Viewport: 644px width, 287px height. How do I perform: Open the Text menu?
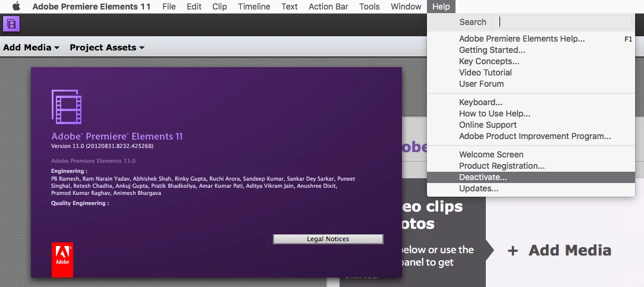coord(290,7)
